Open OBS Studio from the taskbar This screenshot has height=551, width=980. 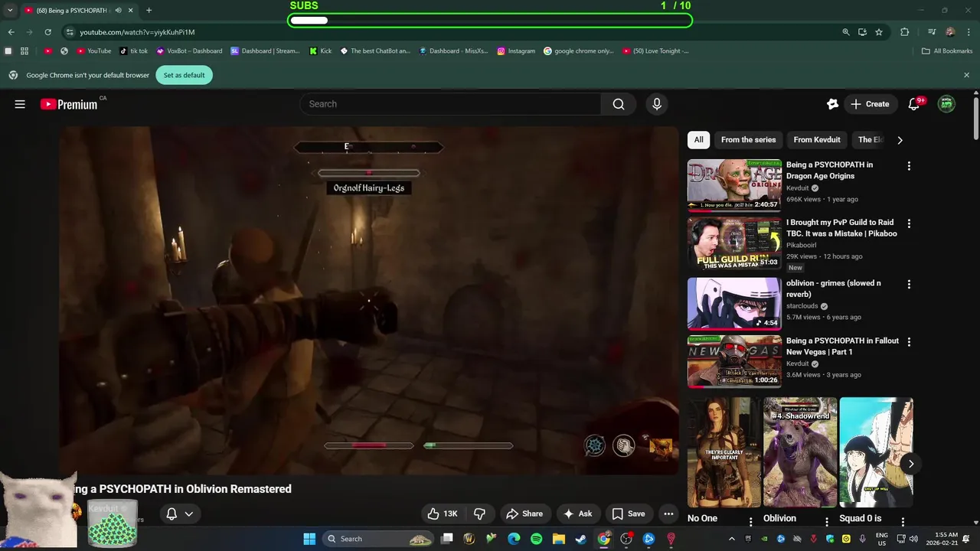[626, 539]
